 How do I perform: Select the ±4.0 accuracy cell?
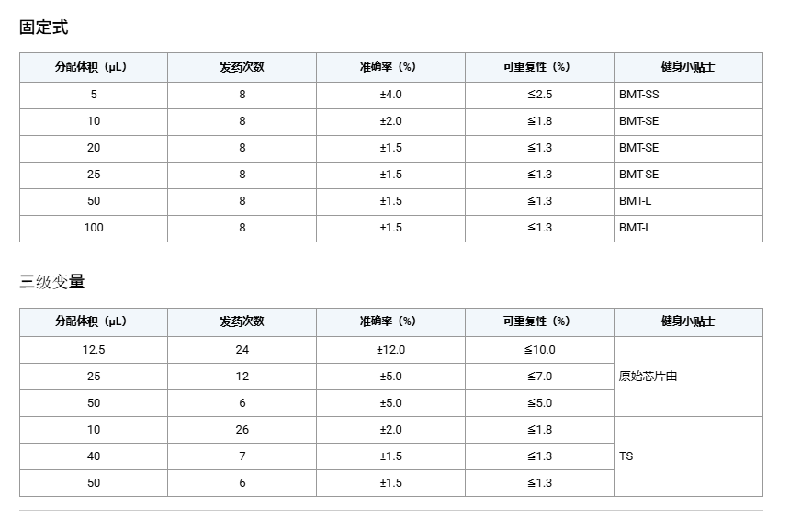click(390, 95)
